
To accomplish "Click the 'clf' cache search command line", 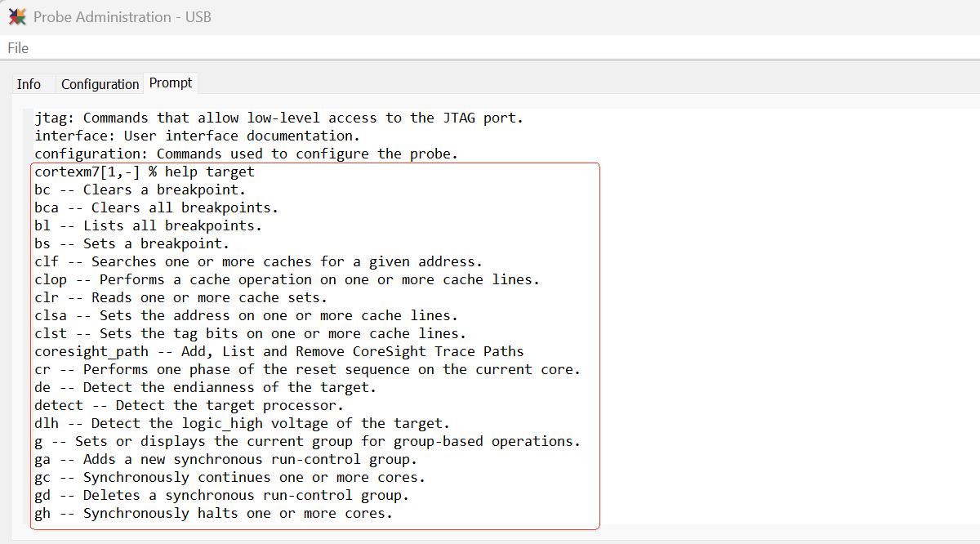I will [x=258, y=262].
